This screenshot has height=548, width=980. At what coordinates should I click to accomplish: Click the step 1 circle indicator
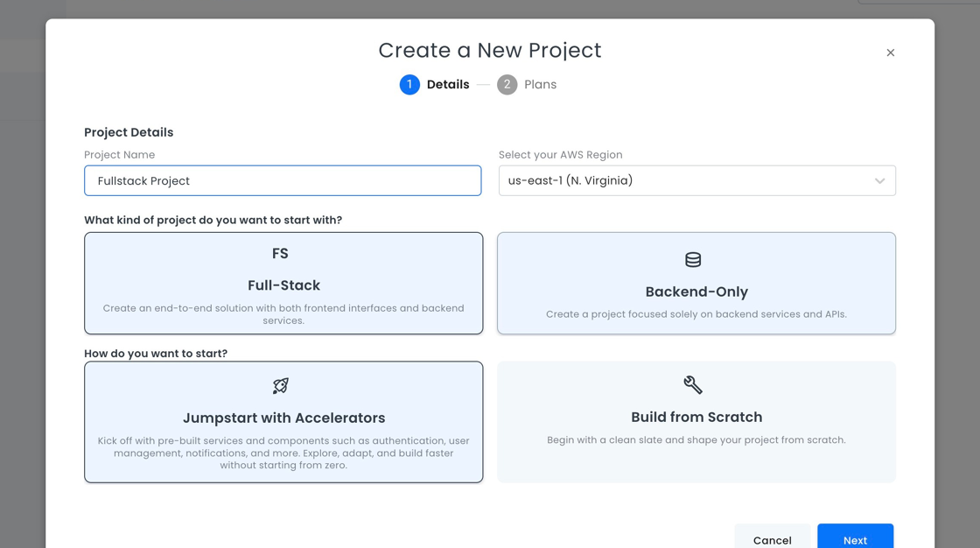tap(409, 85)
